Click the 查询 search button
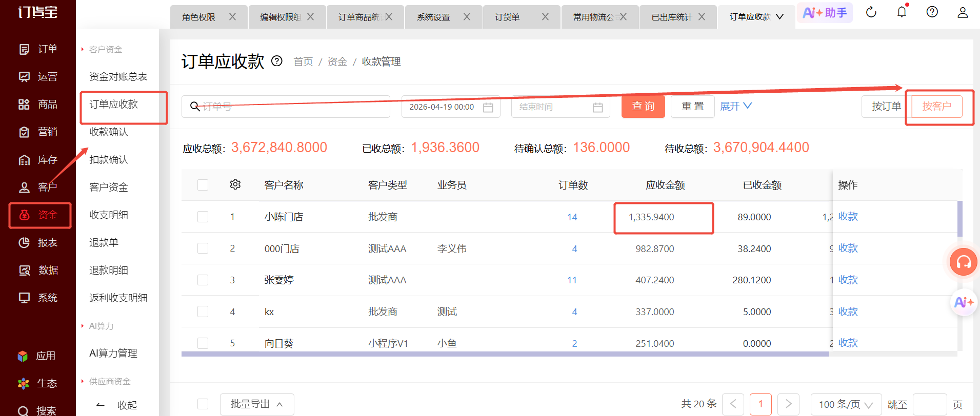 click(x=643, y=107)
